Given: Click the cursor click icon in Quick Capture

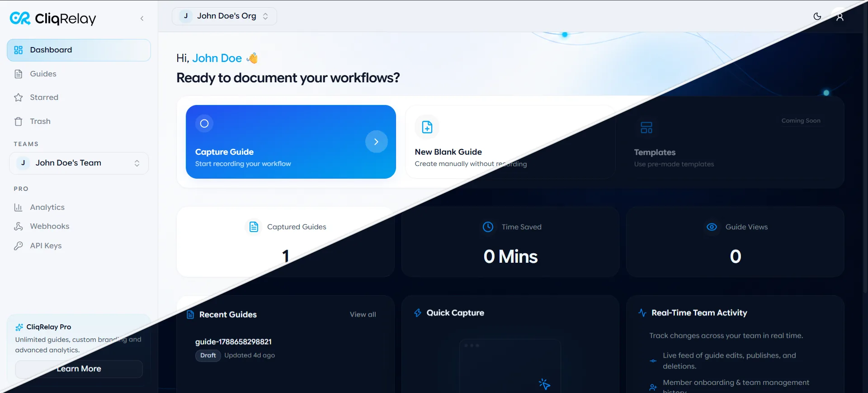Looking at the screenshot, I should coord(544,384).
